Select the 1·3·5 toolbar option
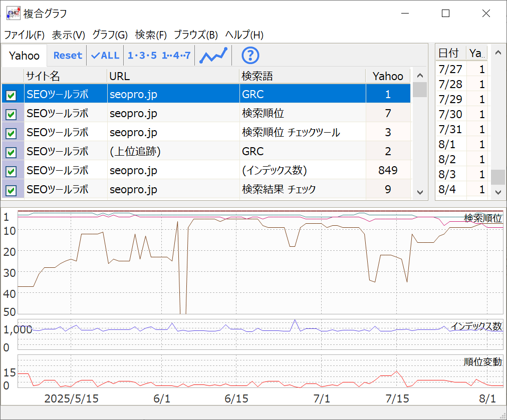The image size is (507, 420). coord(142,55)
